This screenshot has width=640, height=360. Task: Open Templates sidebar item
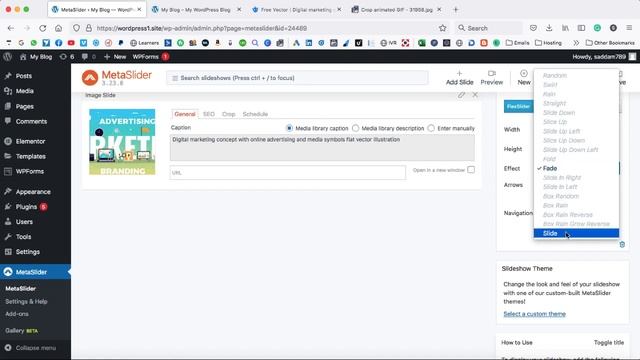pyautogui.click(x=31, y=156)
